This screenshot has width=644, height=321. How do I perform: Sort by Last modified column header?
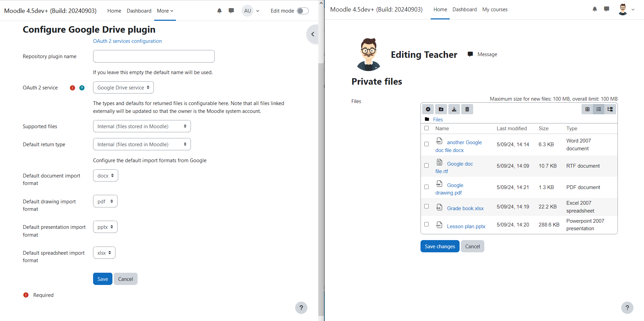point(512,128)
